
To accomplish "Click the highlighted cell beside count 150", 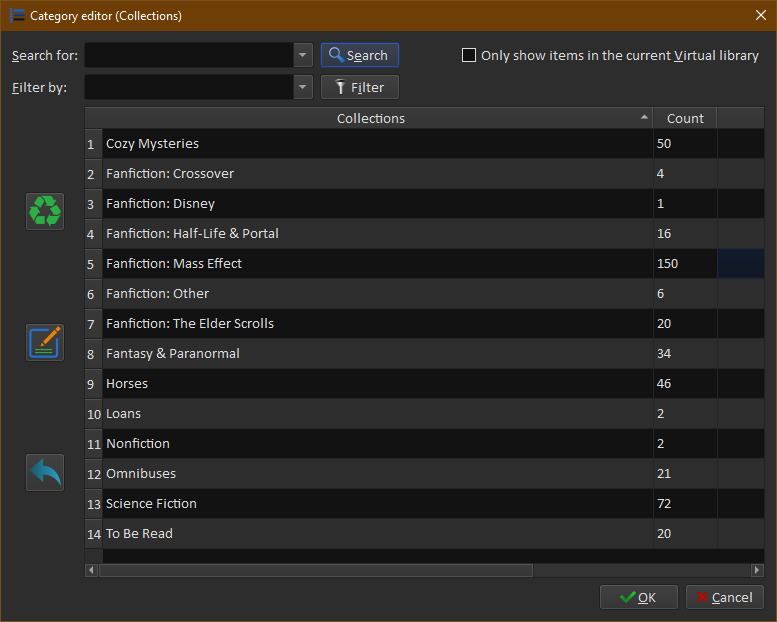I will coord(740,264).
